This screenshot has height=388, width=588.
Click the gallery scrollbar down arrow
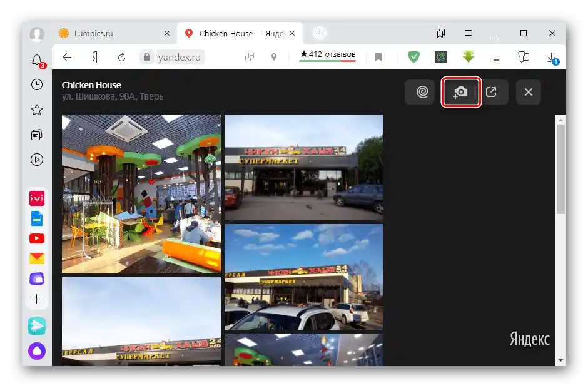(560, 360)
